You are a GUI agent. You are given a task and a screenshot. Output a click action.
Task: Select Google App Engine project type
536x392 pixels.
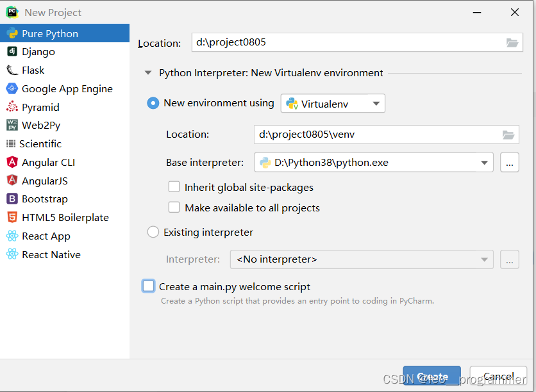(65, 88)
